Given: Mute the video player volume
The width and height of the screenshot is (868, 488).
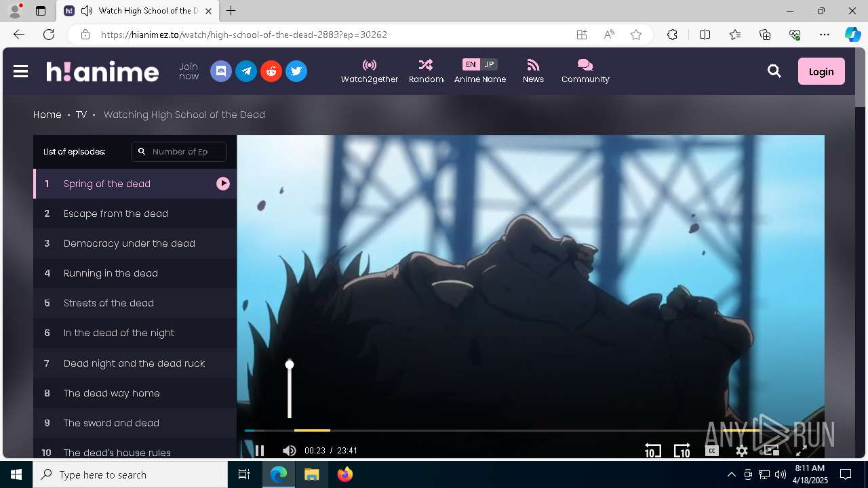Looking at the screenshot, I should 290,450.
